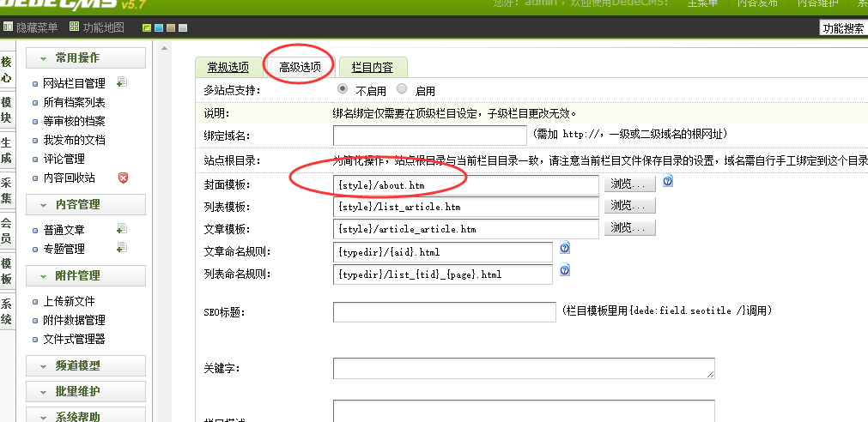Click the 功能地图 grid icon
This screenshot has height=422, width=868.
coord(74,27)
